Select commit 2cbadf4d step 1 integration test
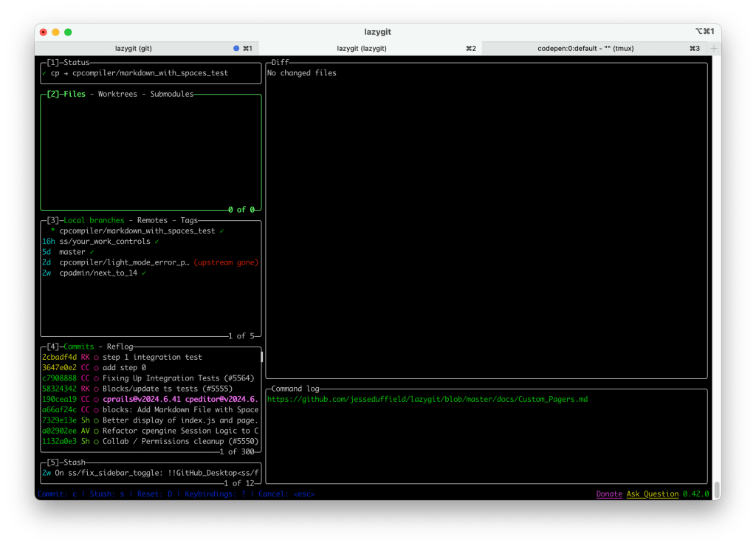Viewport: 756px width, 546px height. (151, 358)
